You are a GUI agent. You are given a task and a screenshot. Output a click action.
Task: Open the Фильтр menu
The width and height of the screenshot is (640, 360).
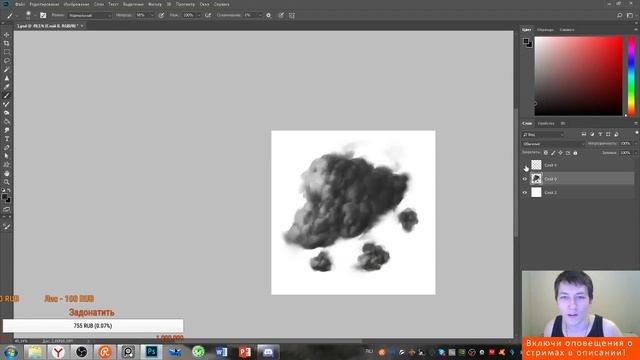point(155,4)
